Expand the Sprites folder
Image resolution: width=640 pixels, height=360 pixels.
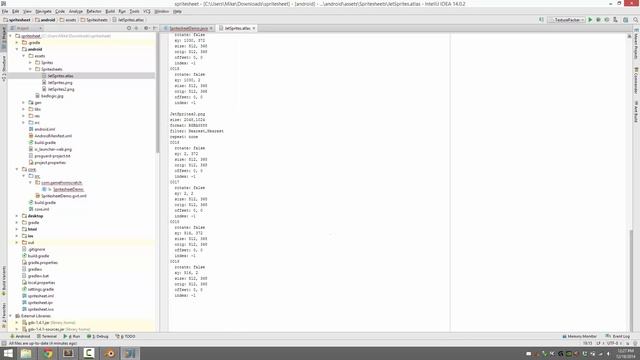[30, 62]
